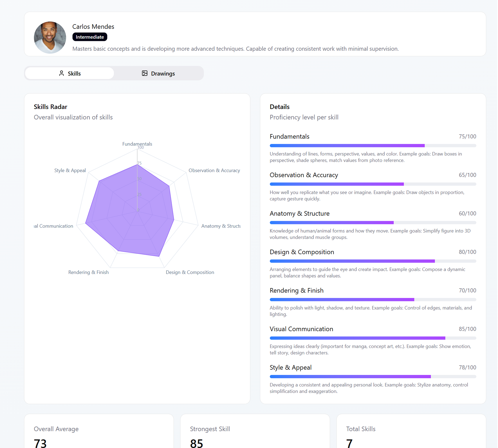Click the Details panel heading

279,107
